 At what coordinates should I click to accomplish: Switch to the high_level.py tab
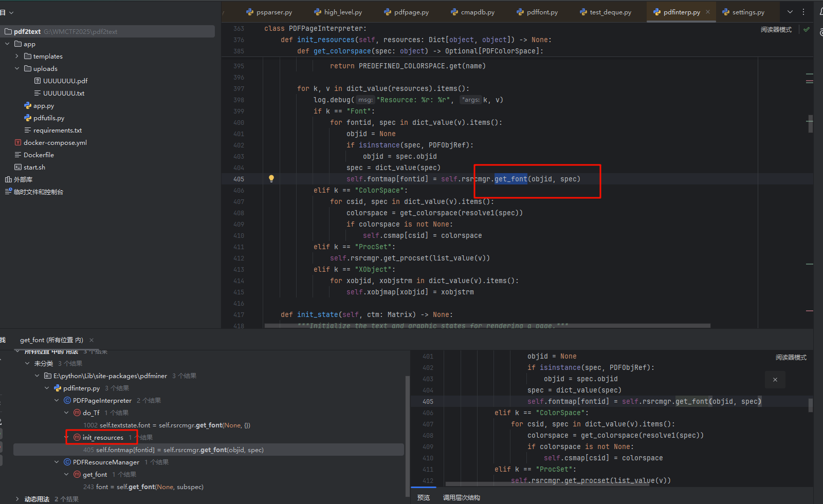(338, 12)
